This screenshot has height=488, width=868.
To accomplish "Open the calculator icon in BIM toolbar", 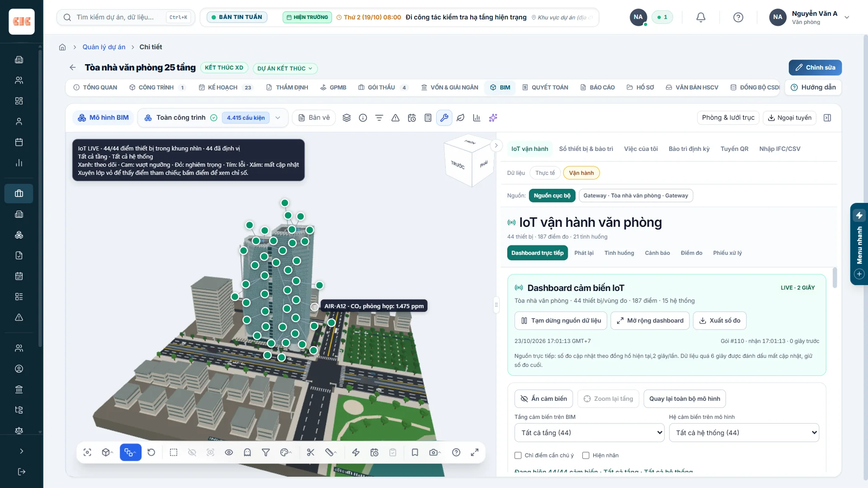I will coord(428,117).
